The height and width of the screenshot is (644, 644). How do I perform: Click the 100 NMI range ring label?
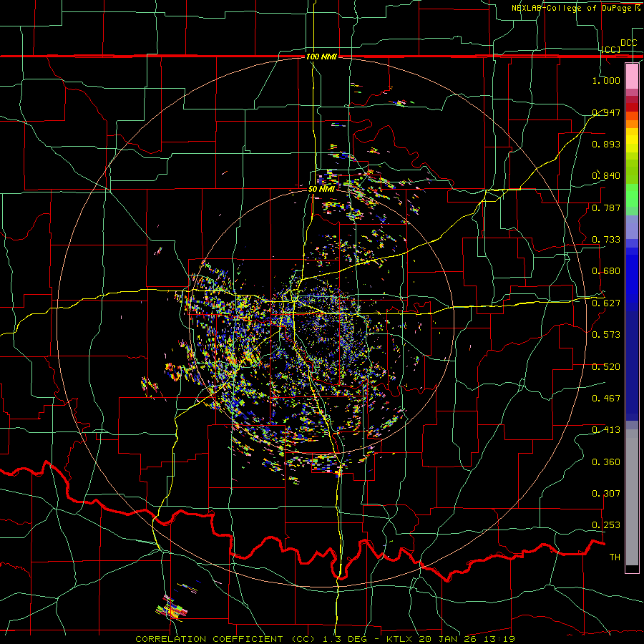[321, 57]
